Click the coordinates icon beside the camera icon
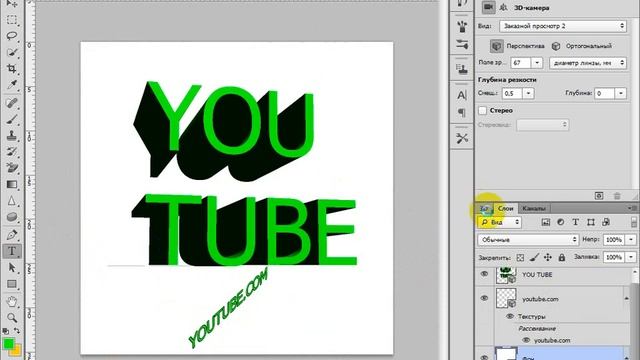 click(x=504, y=7)
